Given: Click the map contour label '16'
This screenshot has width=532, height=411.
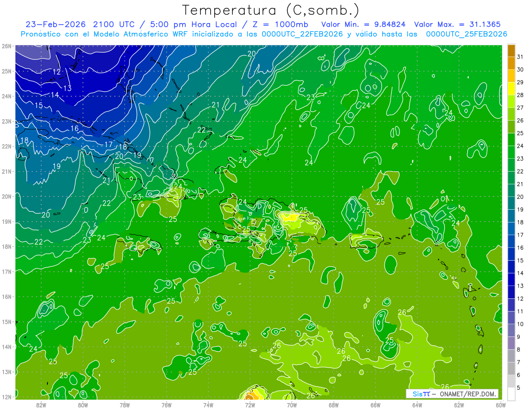Looking at the screenshot, I should (x=74, y=129).
